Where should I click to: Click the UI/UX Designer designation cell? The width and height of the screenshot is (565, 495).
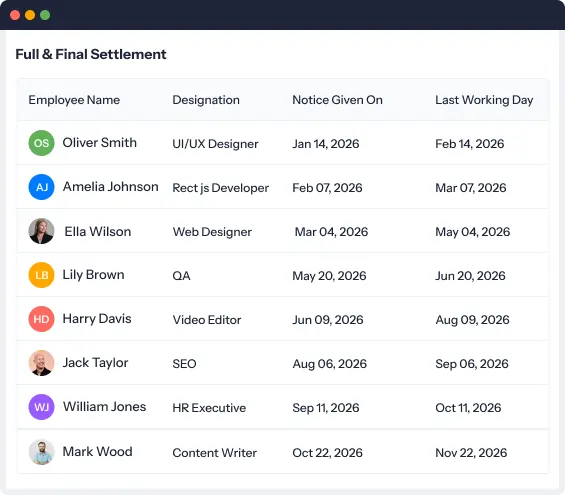[x=215, y=144]
